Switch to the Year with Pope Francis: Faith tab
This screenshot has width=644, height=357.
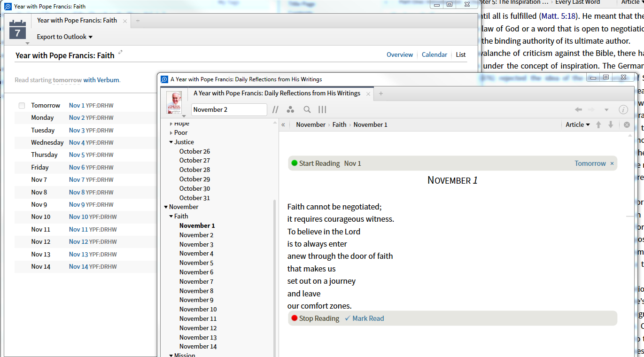77,20
